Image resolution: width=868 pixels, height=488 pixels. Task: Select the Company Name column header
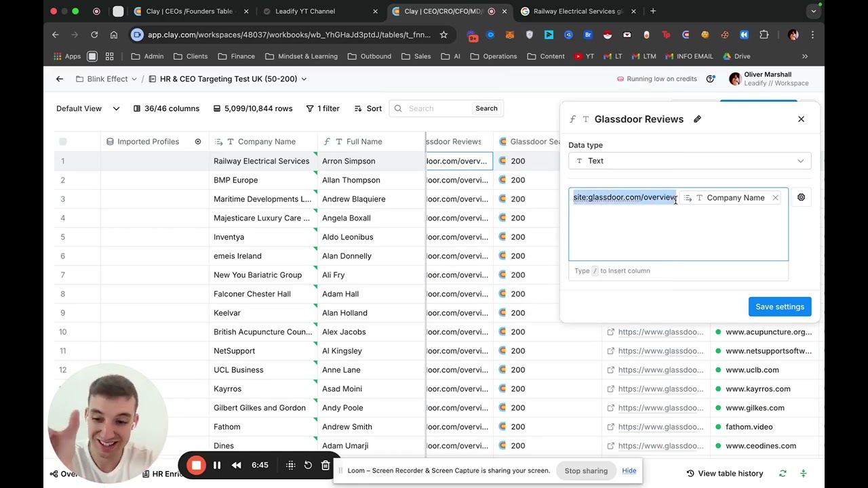point(263,142)
